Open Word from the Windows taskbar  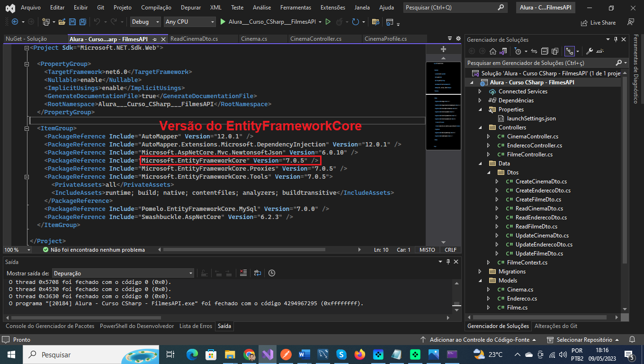point(304,355)
